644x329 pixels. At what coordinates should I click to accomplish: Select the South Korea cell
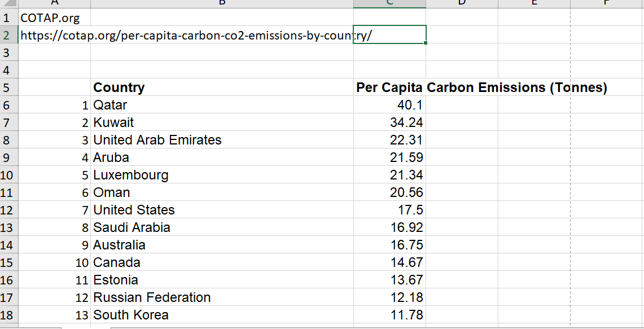[x=131, y=315]
